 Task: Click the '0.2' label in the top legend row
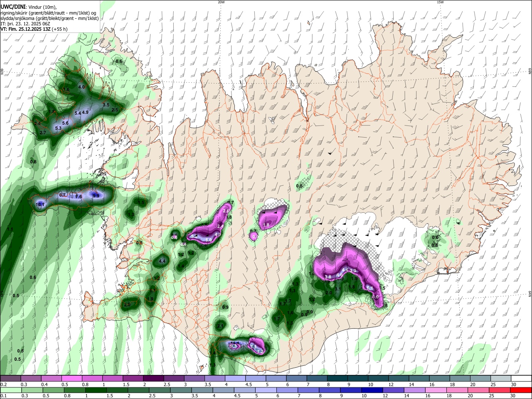[3, 384]
